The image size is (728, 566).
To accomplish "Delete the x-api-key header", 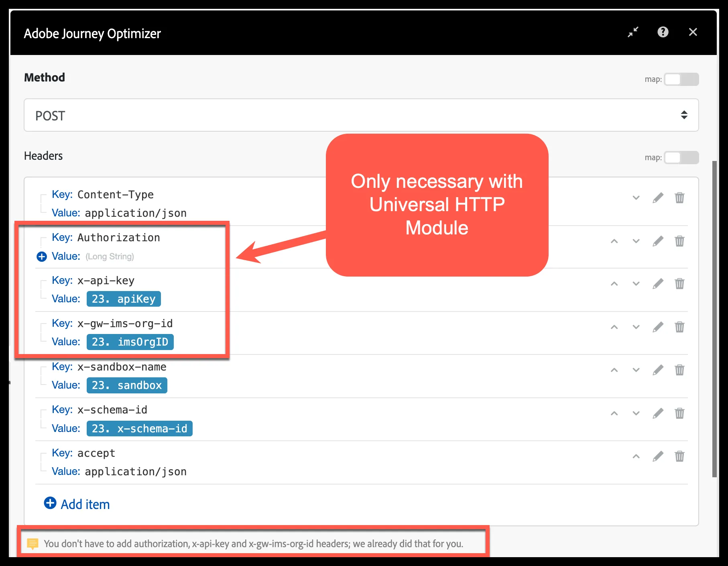I will (679, 283).
